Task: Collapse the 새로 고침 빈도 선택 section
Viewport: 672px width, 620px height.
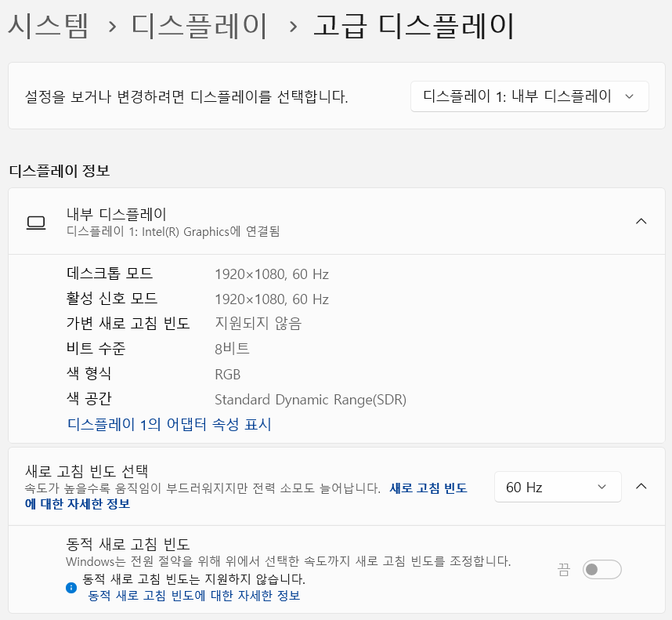Action: pos(641,486)
